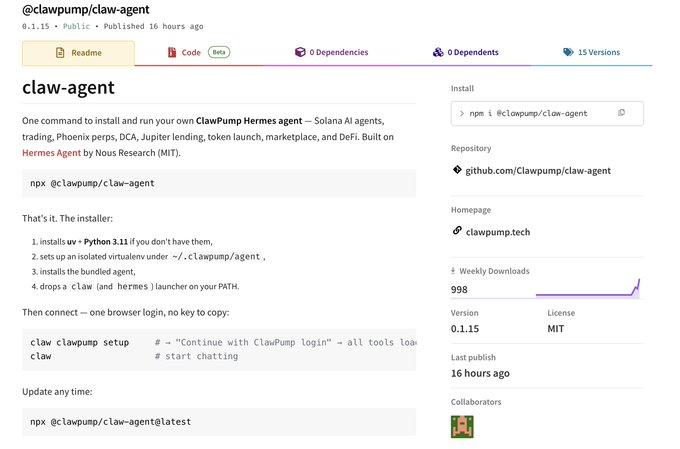Click the 'npx @clawpump/claw-agent@latest' code block
This screenshot has height=449, width=680.
219,422
